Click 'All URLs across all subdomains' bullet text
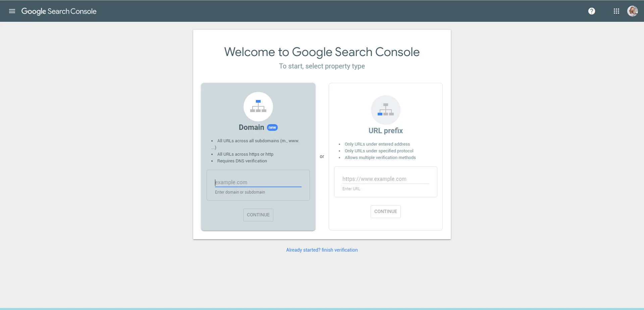Screen dimensions: 644x310 pos(248,141)
